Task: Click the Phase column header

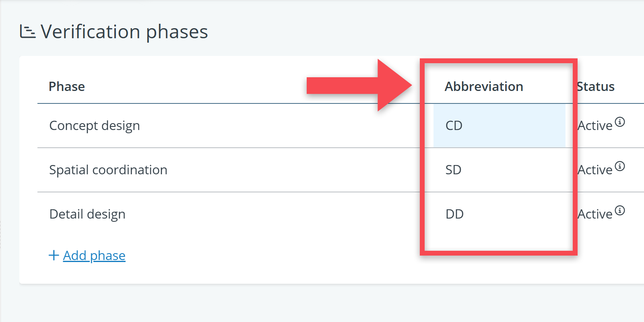Action: tap(67, 87)
